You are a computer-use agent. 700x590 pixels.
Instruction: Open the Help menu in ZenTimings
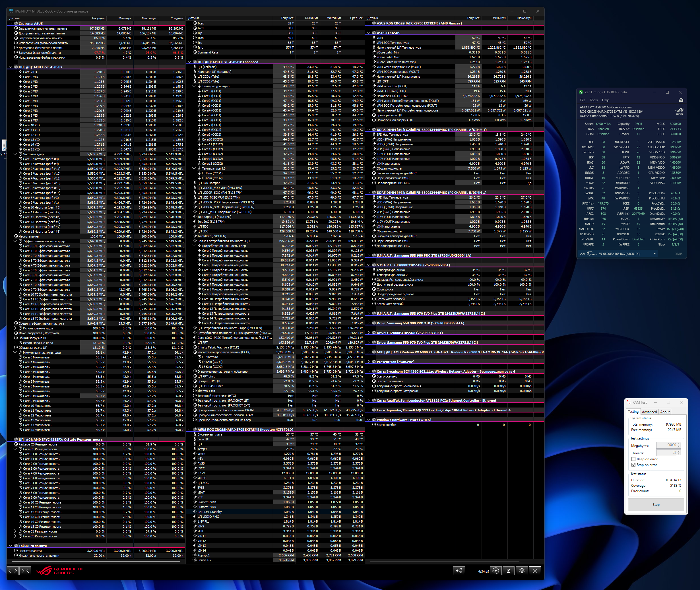pos(605,100)
